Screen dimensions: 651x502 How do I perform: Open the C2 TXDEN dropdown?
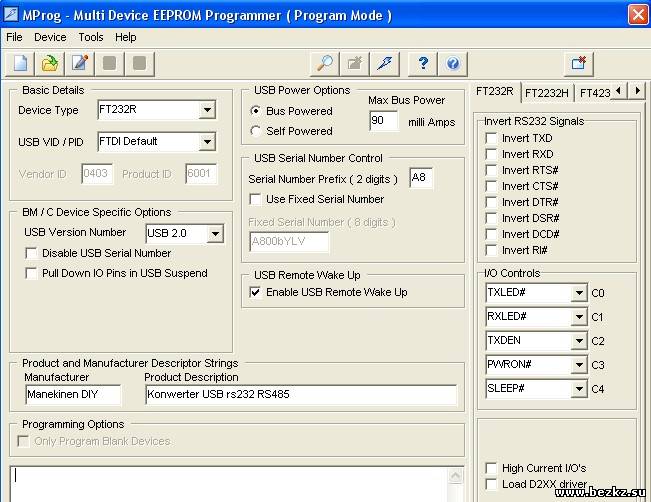click(x=578, y=341)
